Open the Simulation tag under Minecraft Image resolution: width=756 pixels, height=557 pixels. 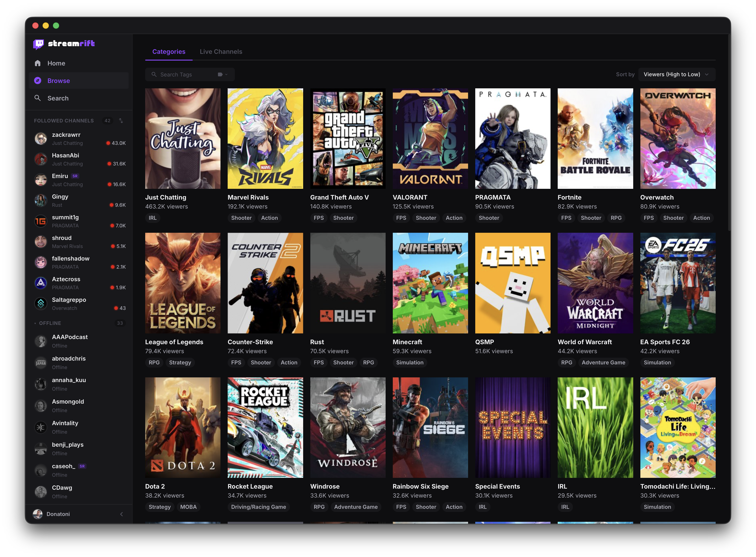(x=410, y=362)
